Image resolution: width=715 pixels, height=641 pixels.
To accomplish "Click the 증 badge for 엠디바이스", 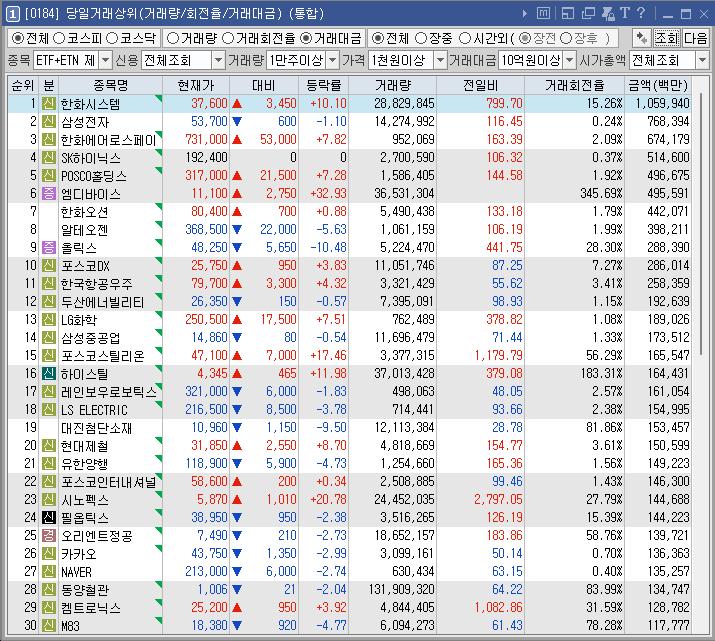I will 49,193.
